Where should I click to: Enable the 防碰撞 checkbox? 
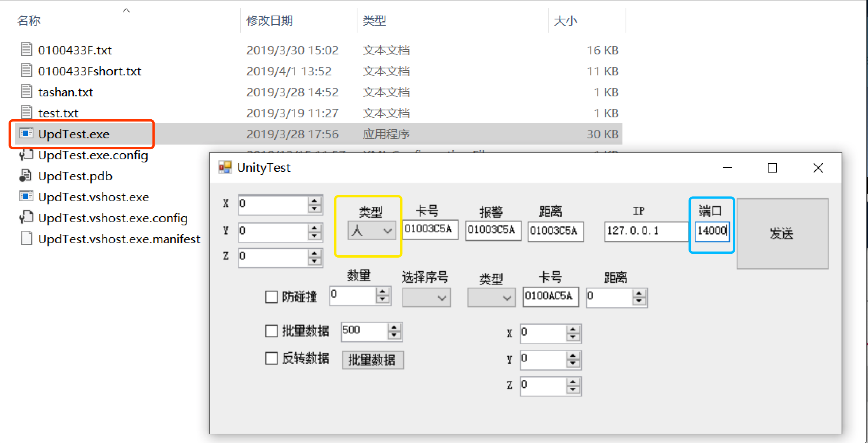click(x=271, y=297)
